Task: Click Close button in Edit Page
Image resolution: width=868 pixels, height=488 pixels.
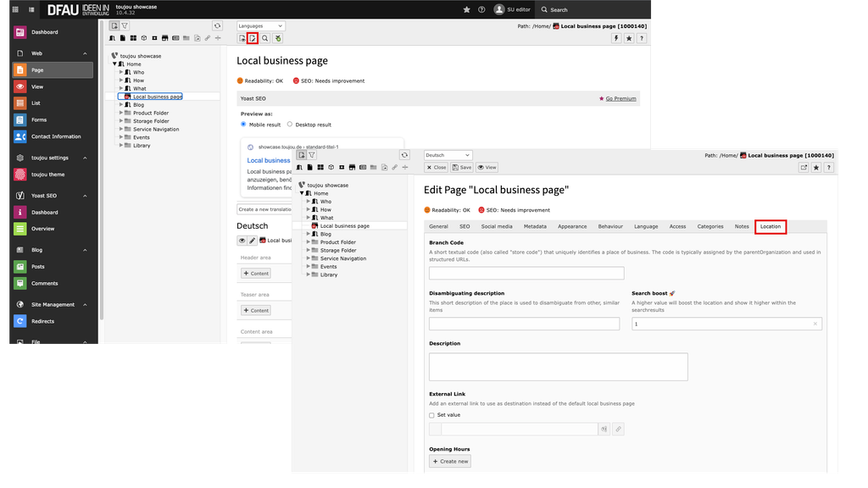Action: [x=437, y=168]
